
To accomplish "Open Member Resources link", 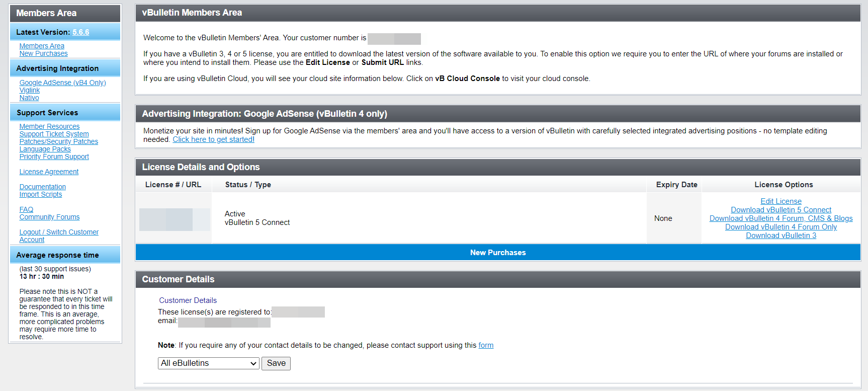I will [49, 126].
